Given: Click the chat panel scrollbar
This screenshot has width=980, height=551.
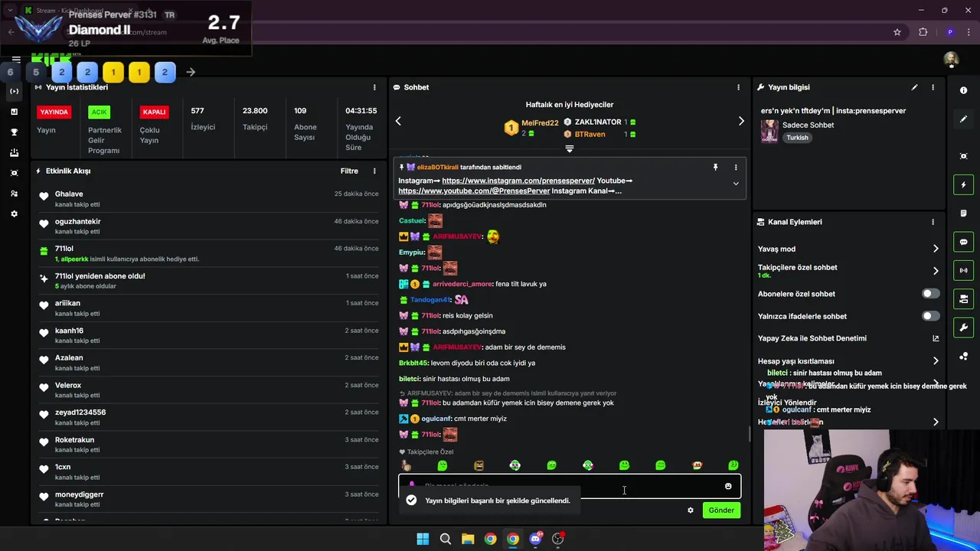Looking at the screenshot, I should point(750,435).
